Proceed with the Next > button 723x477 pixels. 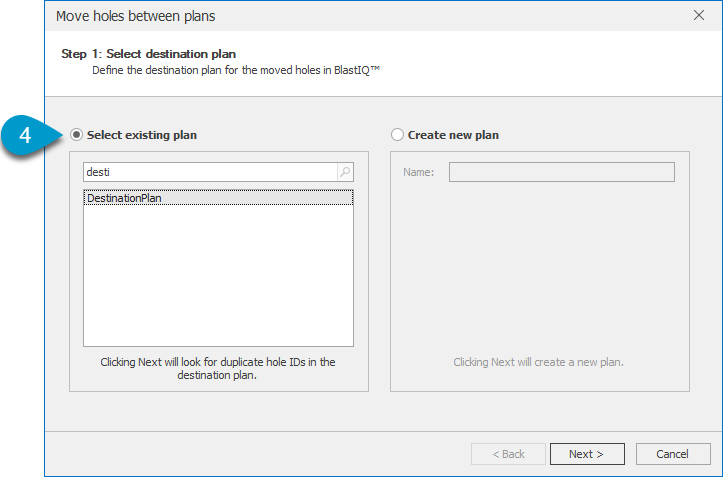tap(587, 454)
